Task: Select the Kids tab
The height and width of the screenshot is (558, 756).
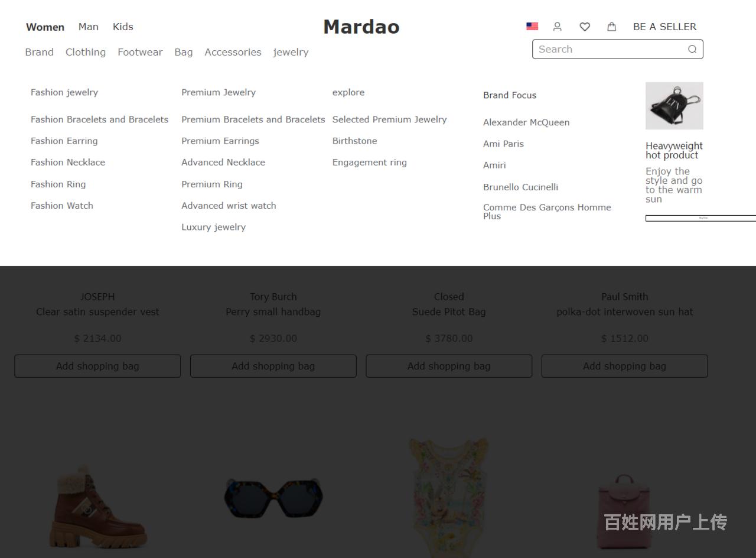Action: point(123,27)
